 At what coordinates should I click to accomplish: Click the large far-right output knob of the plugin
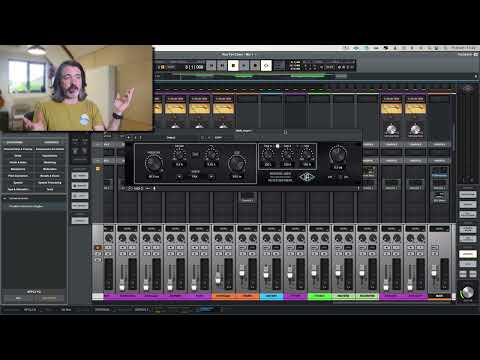pos(338,154)
